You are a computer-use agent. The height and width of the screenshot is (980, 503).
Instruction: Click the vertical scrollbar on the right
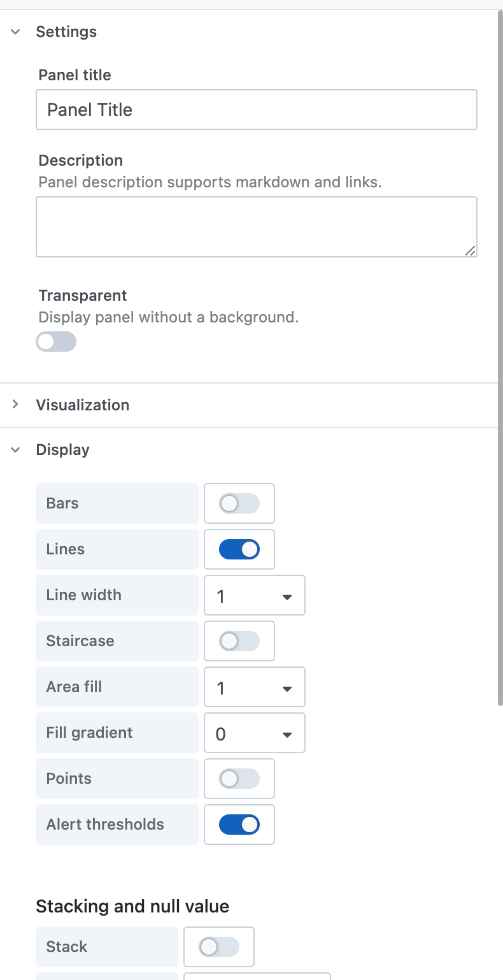(500, 357)
